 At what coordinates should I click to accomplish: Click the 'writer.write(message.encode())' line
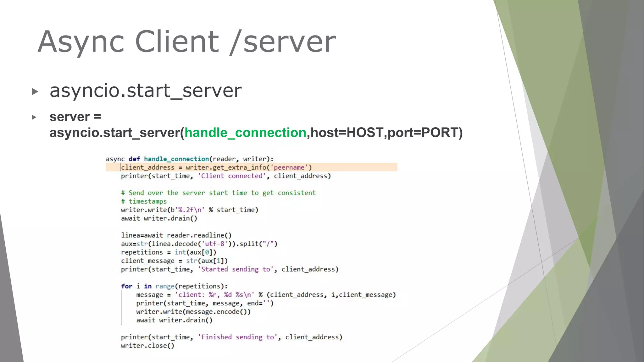point(193,312)
